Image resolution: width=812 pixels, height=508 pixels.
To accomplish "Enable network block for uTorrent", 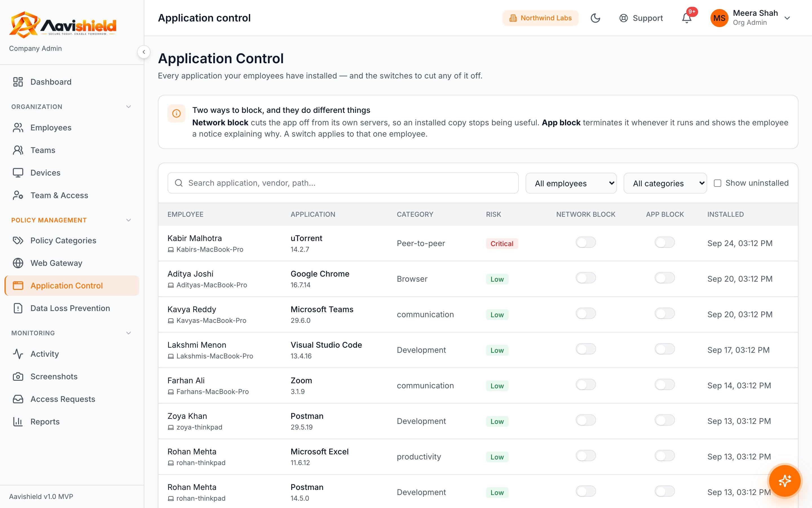I will point(586,242).
